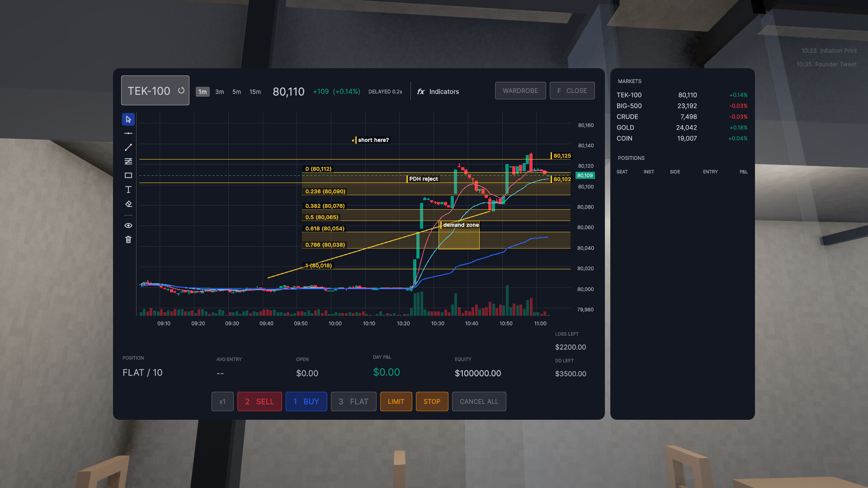
Task: Delete all drawings with trash icon
Action: 128,239
